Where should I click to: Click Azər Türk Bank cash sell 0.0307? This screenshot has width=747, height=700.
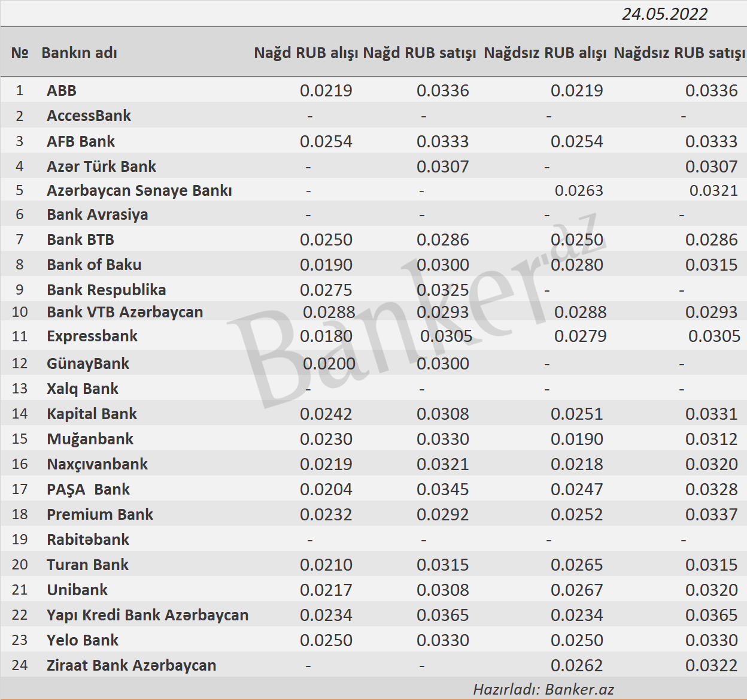(443, 166)
